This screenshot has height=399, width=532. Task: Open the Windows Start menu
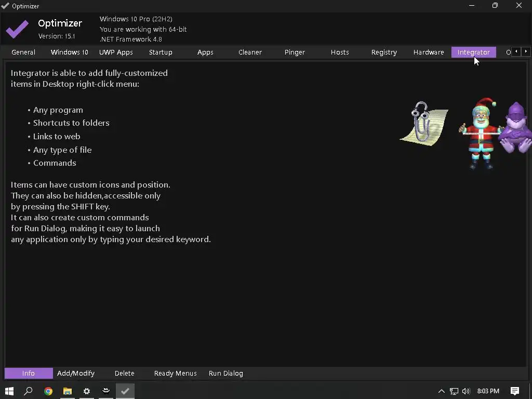click(x=9, y=391)
